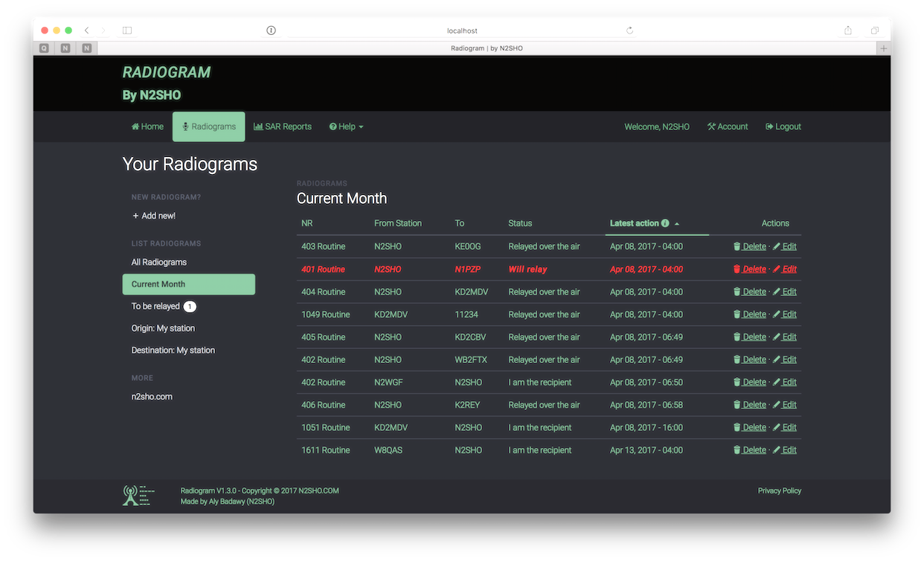This screenshot has height=561, width=924.
Task: Delete the 405 Routine radiogram
Action: [750, 337]
